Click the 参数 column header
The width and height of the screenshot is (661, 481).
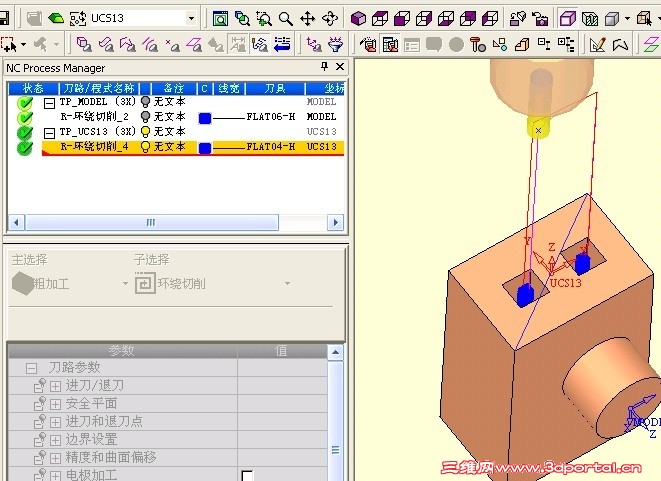click(122, 351)
